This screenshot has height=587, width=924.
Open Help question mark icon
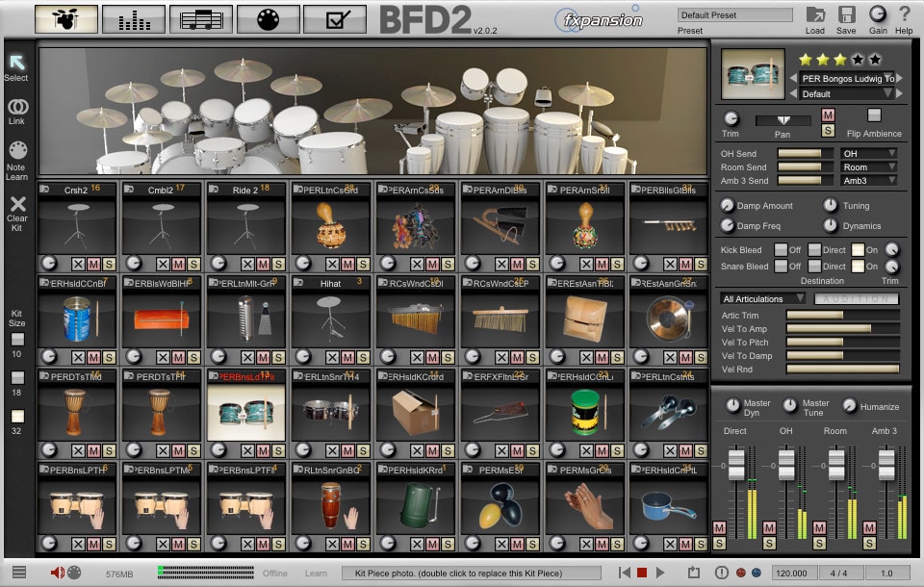pos(904,14)
